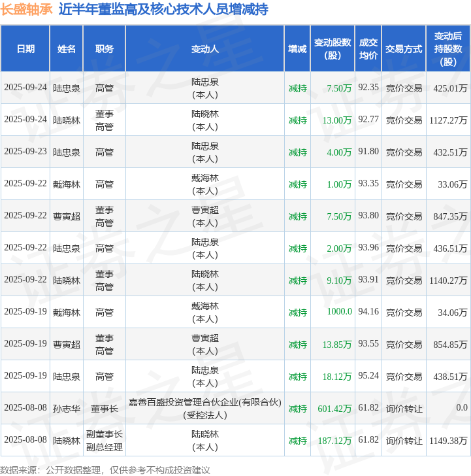471x476 pixels.
Task: Select the 姓名 column header
Action: click(67, 48)
